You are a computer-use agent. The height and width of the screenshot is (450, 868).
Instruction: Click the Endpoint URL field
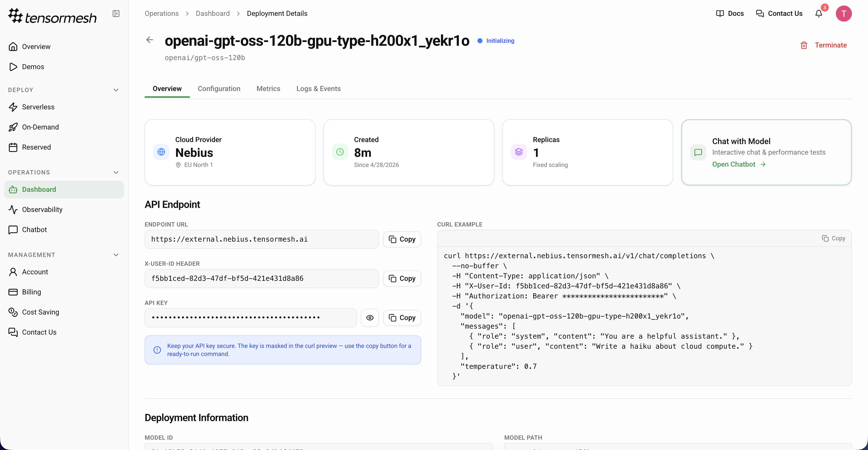(261, 239)
